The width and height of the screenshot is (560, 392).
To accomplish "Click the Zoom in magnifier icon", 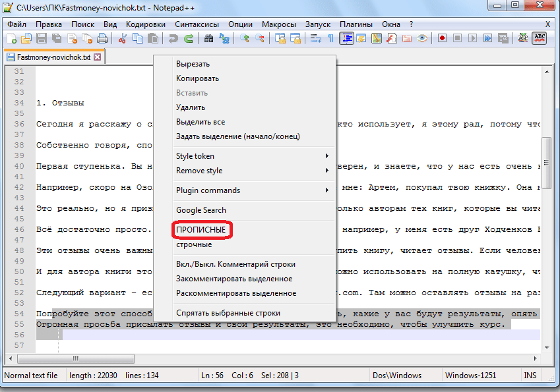I will click(245, 38).
